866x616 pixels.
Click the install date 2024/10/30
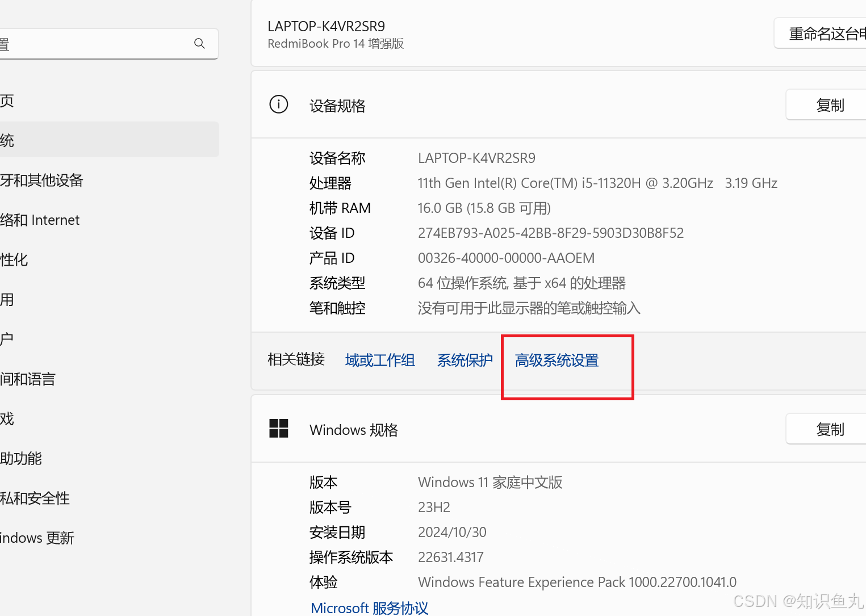point(452,532)
